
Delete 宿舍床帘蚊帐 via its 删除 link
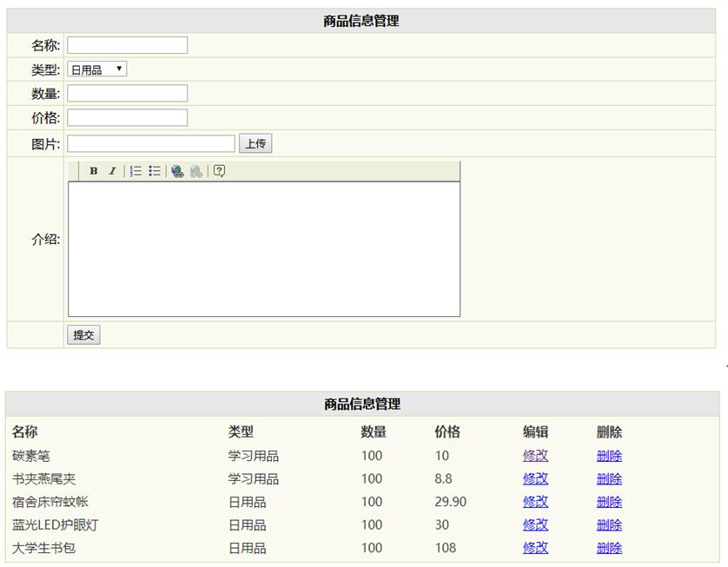(609, 502)
